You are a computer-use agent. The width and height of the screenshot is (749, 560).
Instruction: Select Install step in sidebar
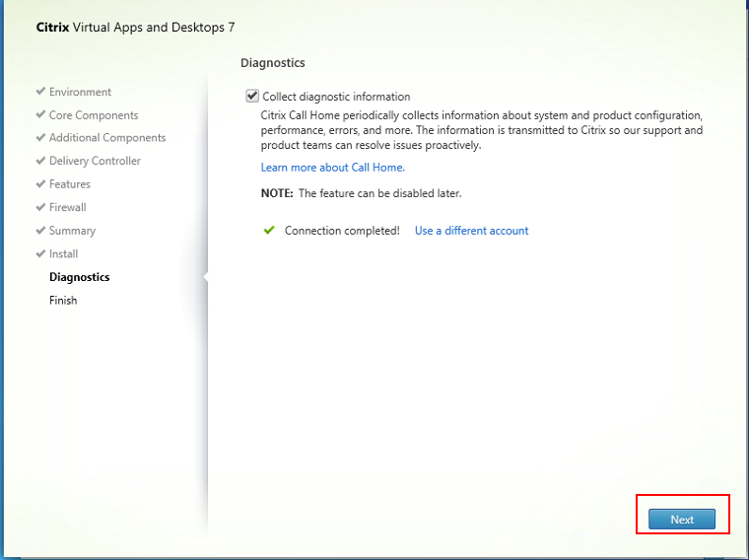[x=63, y=253]
